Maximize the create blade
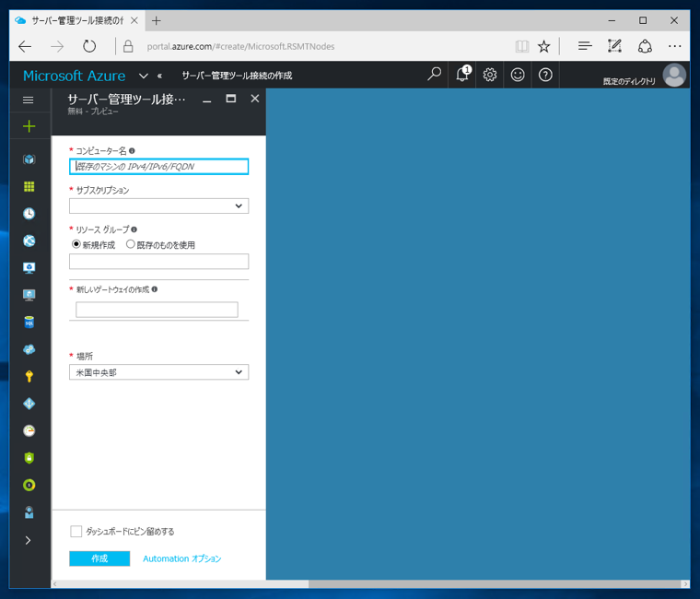 [231, 99]
